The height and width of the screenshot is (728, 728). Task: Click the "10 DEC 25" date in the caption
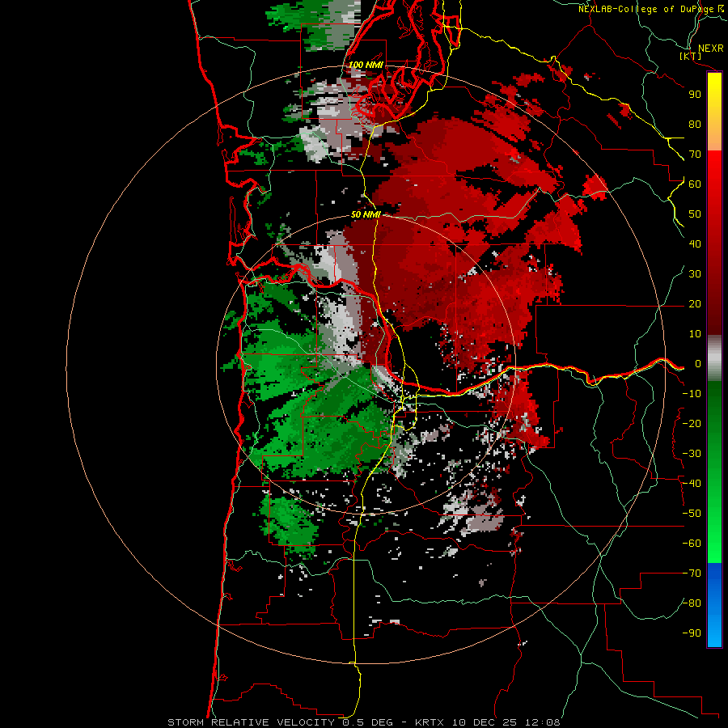[485, 722]
